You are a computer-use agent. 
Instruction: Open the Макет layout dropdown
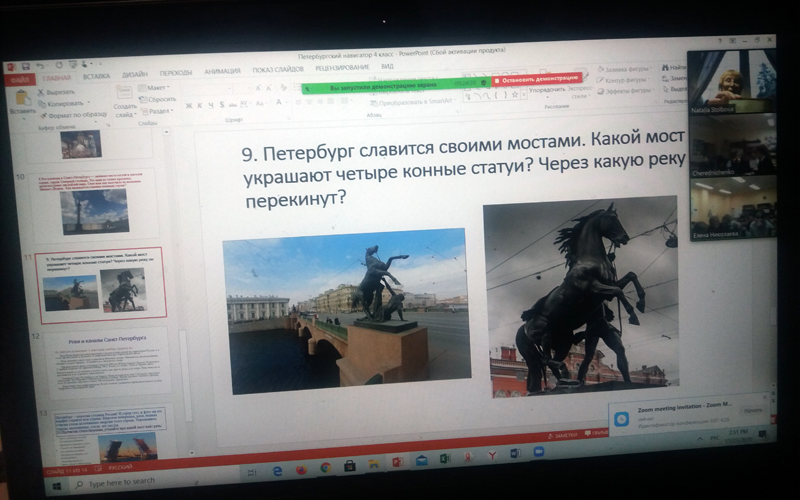coord(154,88)
